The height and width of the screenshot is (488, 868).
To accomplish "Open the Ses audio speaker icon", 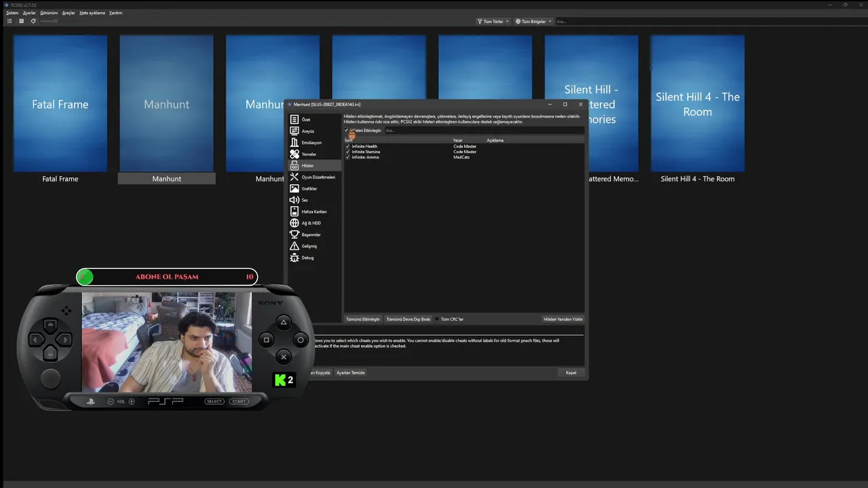I will (294, 200).
